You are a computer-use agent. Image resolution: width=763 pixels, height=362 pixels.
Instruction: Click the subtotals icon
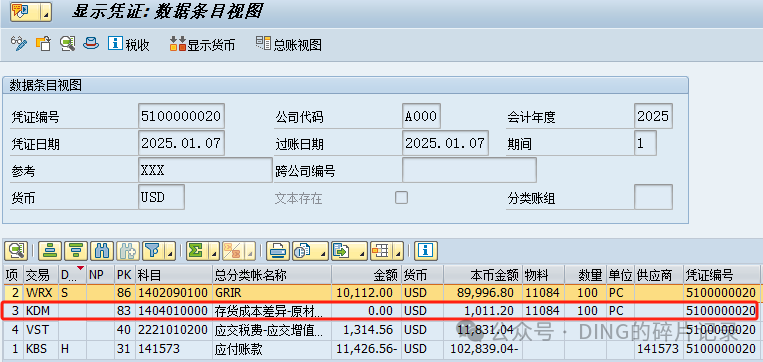pos(233,251)
